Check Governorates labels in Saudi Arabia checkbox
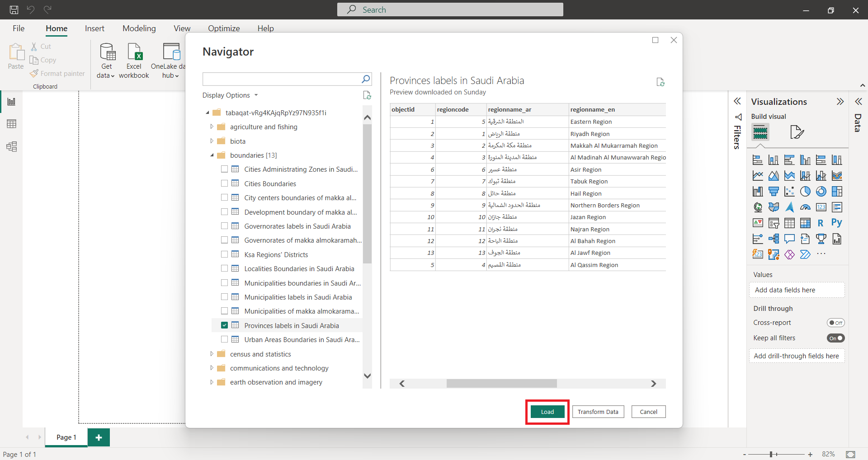Screen dimensions: 868x460 click(224, 226)
